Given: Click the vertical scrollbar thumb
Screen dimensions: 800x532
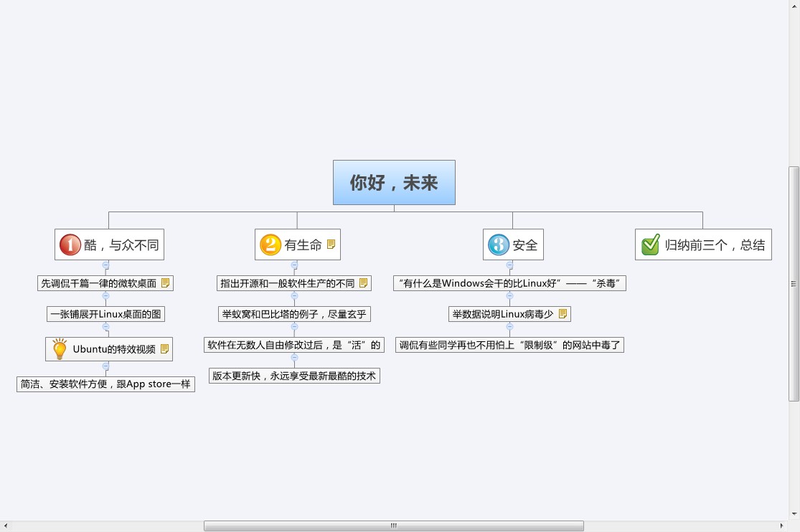Looking at the screenshot, I should [794, 284].
